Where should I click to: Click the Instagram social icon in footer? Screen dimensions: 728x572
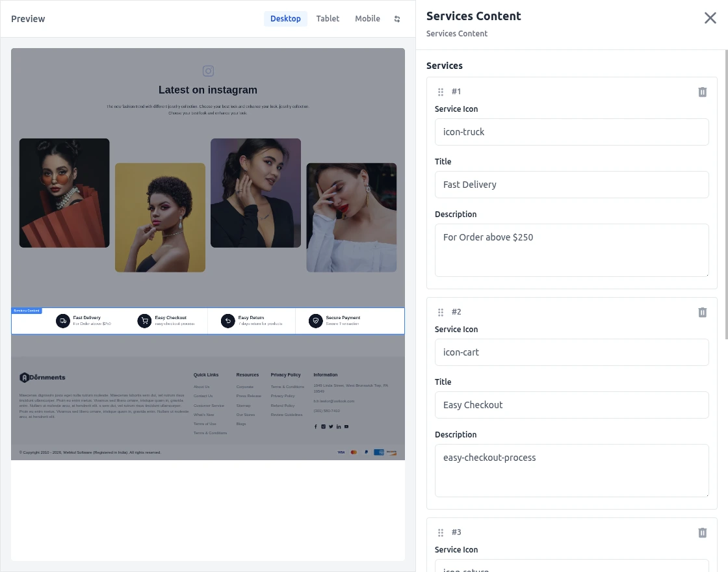[324, 426]
